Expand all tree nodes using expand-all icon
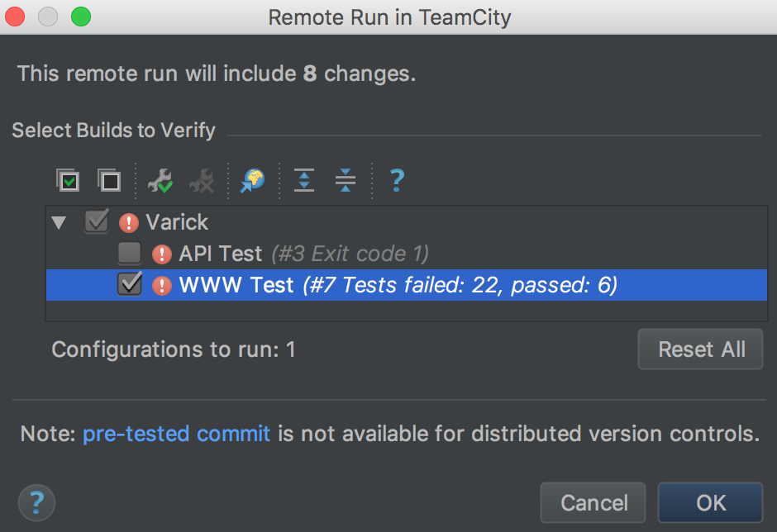This screenshot has height=532, width=777. coord(303,180)
